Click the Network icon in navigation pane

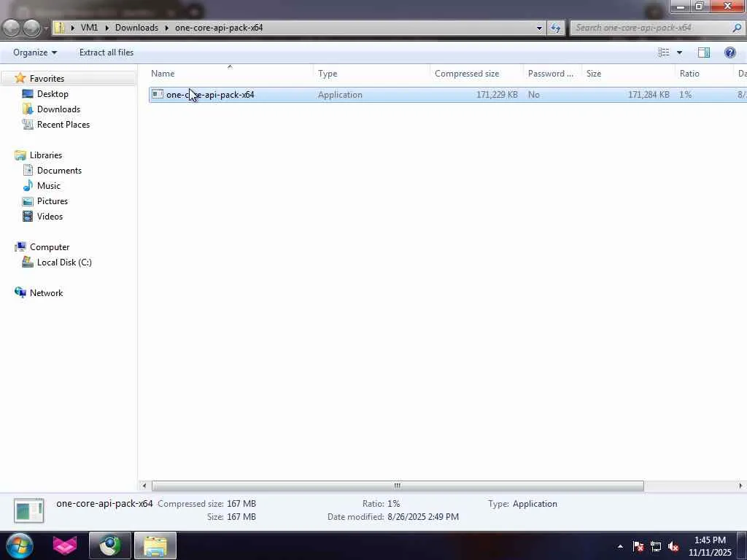tap(20, 292)
